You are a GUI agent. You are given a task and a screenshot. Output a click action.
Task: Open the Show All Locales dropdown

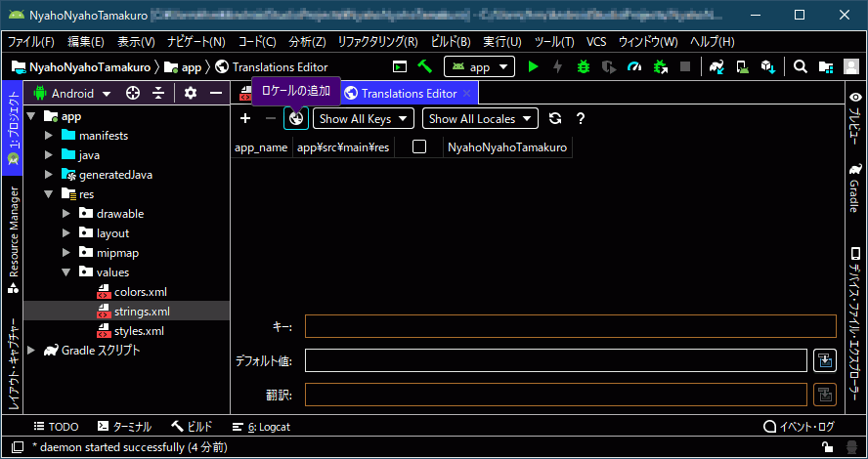480,118
